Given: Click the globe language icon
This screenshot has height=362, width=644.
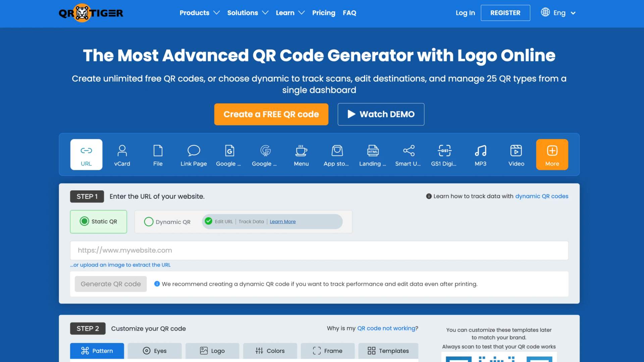Looking at the screenshot, I should point(545,12).
